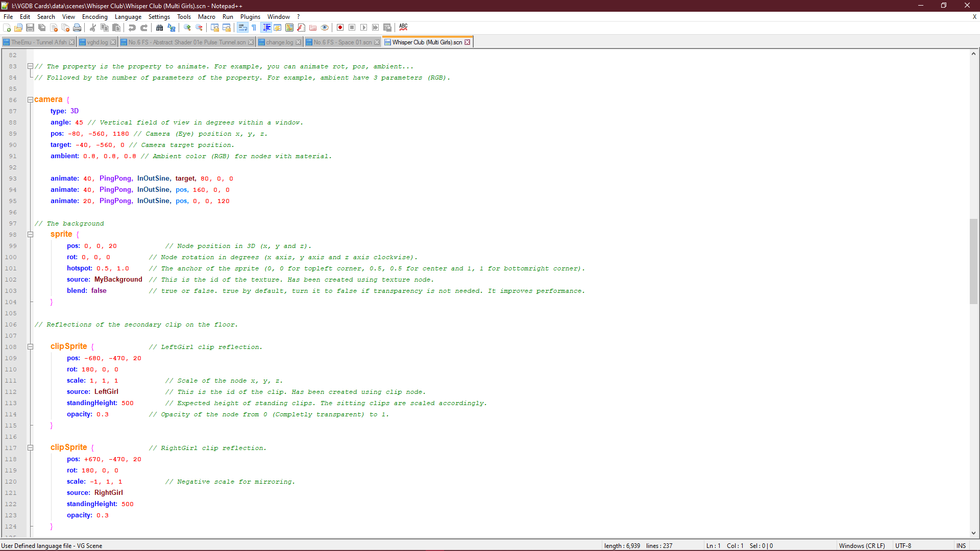Click the Print toolbar icon
The image size is (980, 551).
pos(77,28)
